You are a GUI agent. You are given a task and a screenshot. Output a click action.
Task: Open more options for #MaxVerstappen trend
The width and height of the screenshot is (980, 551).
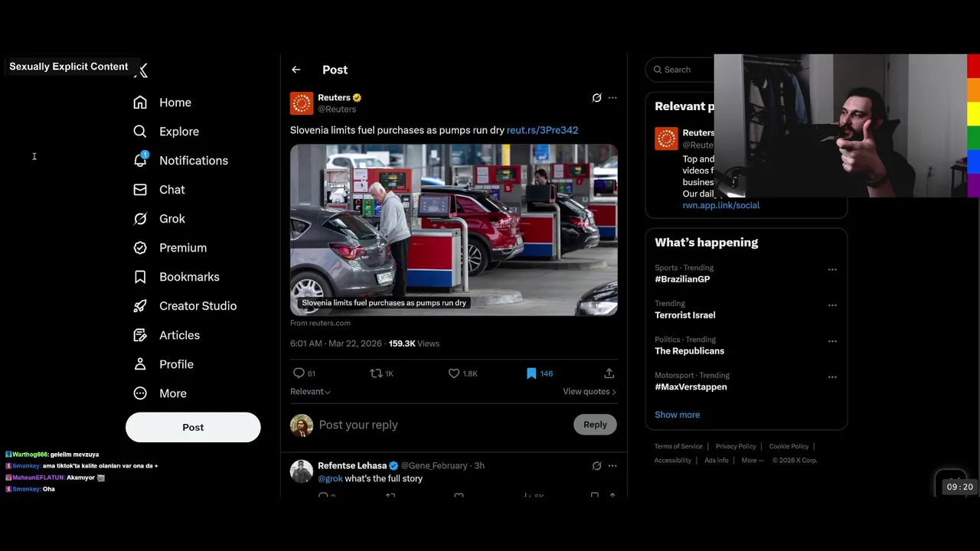832,377
